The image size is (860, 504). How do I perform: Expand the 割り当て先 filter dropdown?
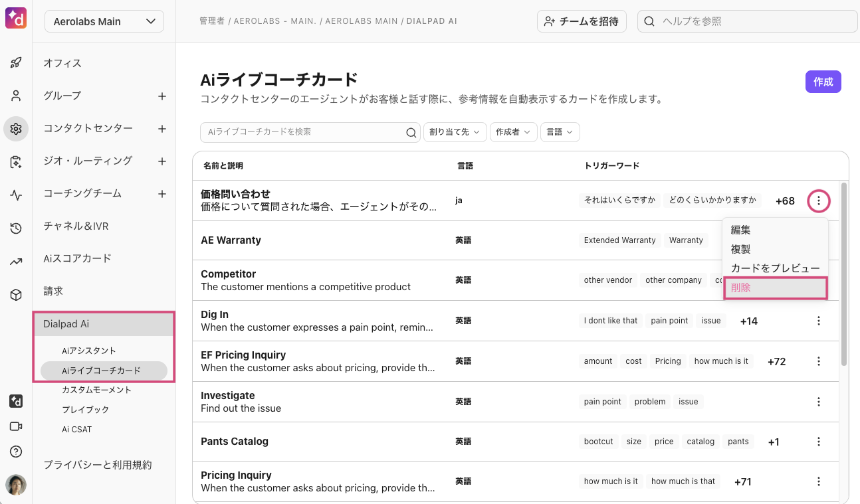coord(455,132)
